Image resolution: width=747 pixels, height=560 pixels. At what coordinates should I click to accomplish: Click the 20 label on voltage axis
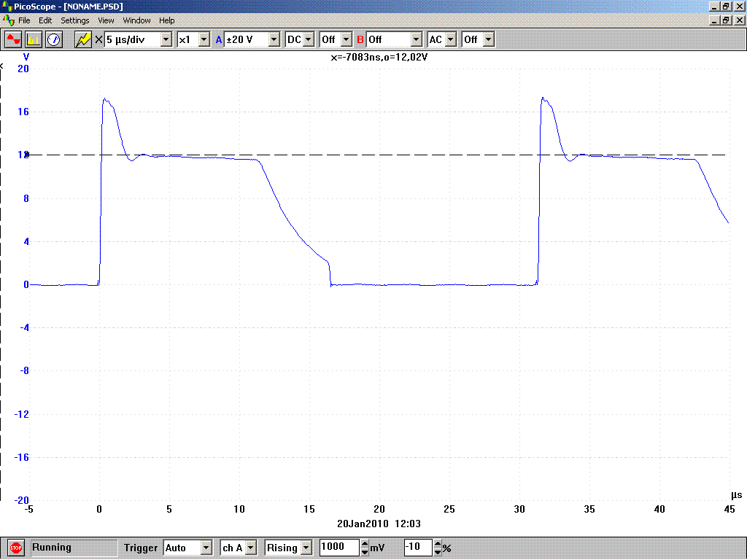tap(23, 69)
